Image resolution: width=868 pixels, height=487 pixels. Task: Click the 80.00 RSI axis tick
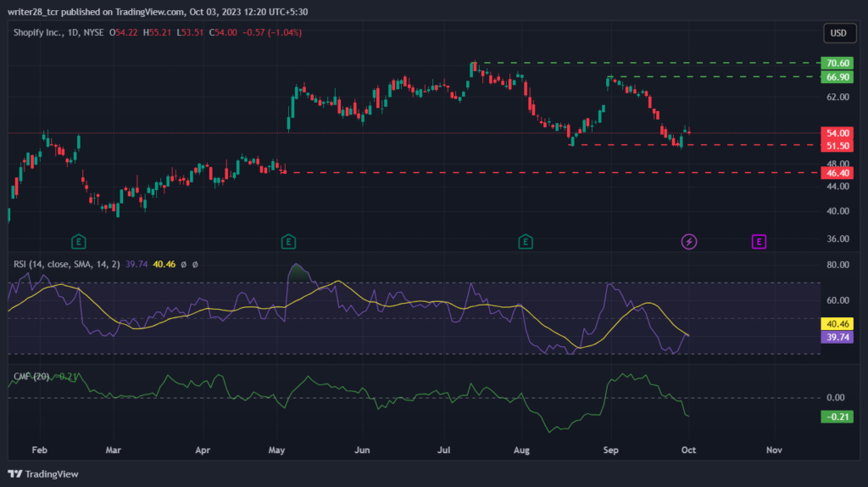[837, 265]
